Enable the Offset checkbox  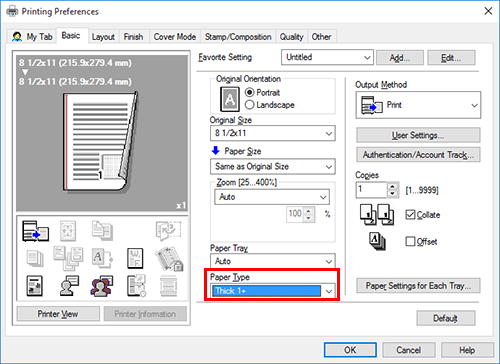410,241
